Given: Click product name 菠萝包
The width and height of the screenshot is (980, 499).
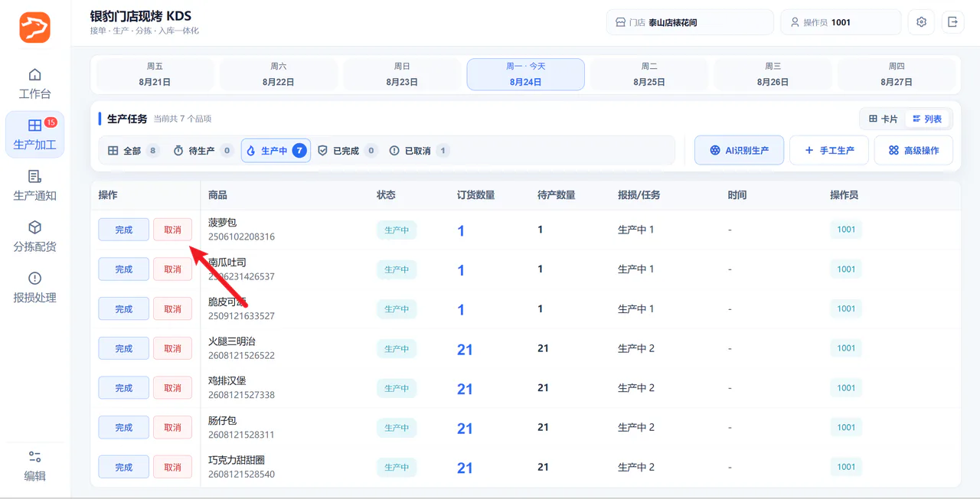Looking at the screenshot, I should click(223, 223).
